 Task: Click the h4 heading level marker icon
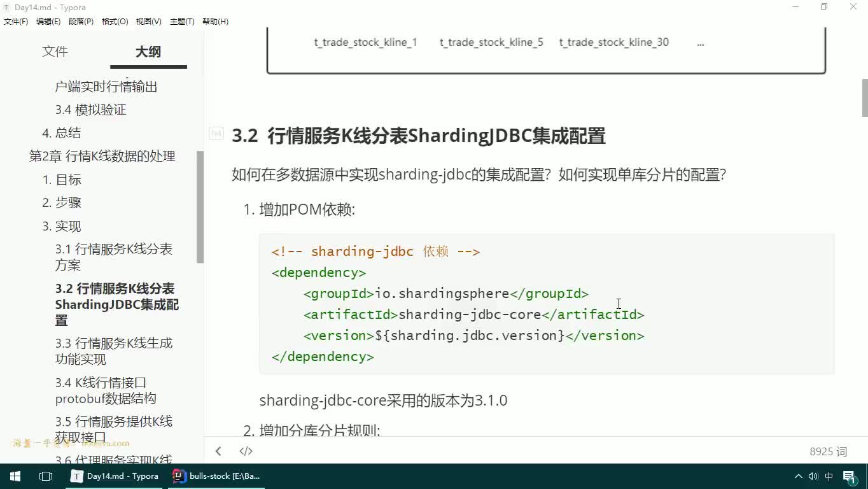(216, 133)
